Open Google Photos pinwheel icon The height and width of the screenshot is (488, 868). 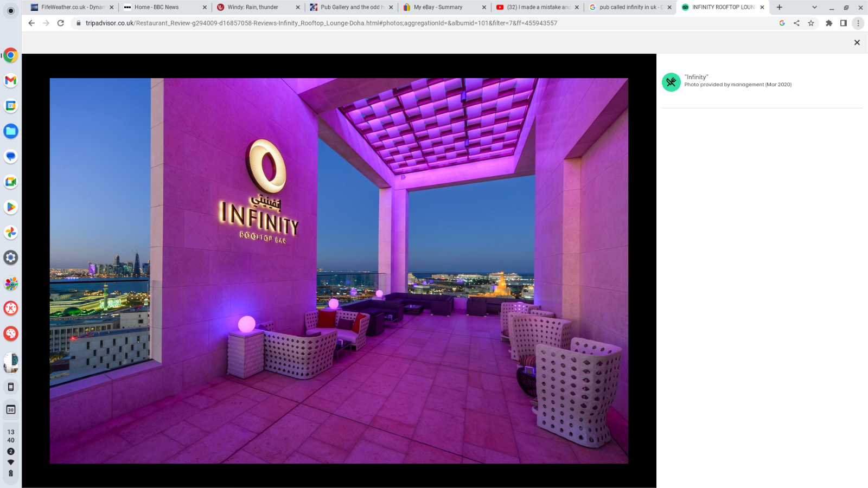(x=11, y=232)
